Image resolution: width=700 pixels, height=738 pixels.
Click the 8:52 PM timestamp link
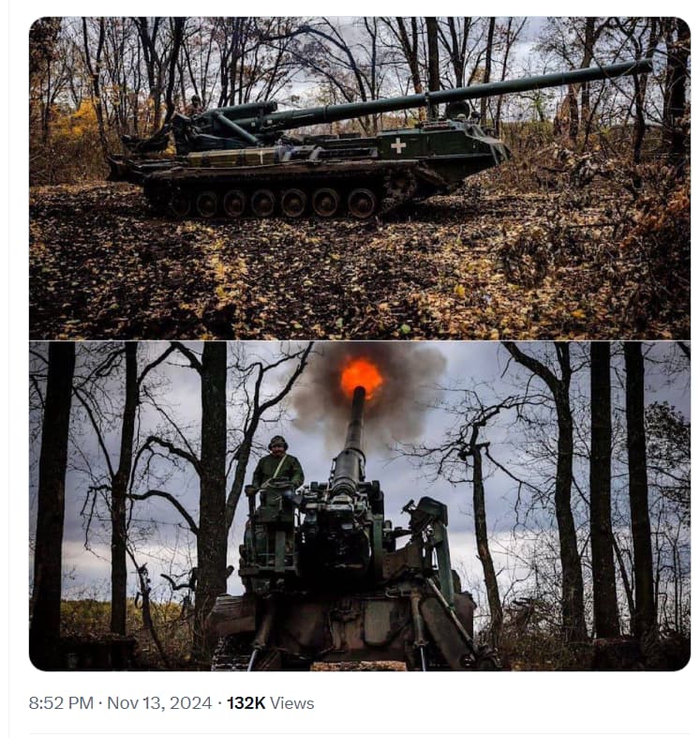[61, 702]
